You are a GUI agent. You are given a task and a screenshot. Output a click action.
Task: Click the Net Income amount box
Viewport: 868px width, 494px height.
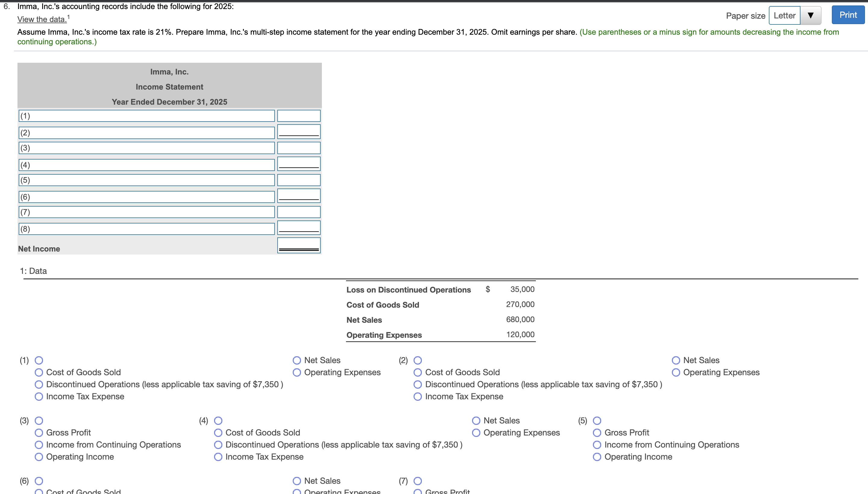[299, 245]
